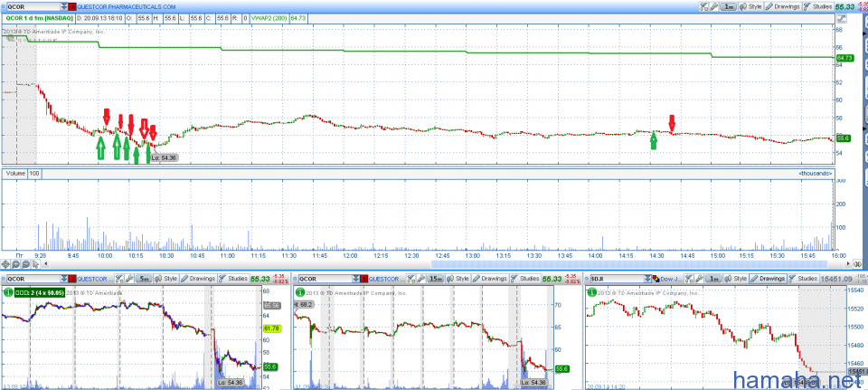Image resolution: width=868 pixels, height=390 pixels.
Task: Click the horizontal scrollbar thumb under the main chart
Action: 629,264
